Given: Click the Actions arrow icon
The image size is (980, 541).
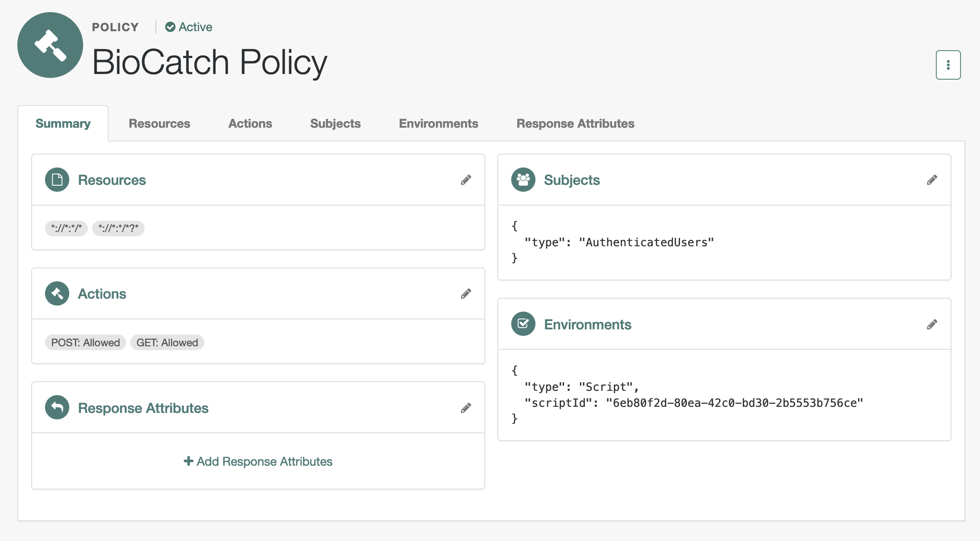Looking at the screenshot, I should [x=58, y=294].
